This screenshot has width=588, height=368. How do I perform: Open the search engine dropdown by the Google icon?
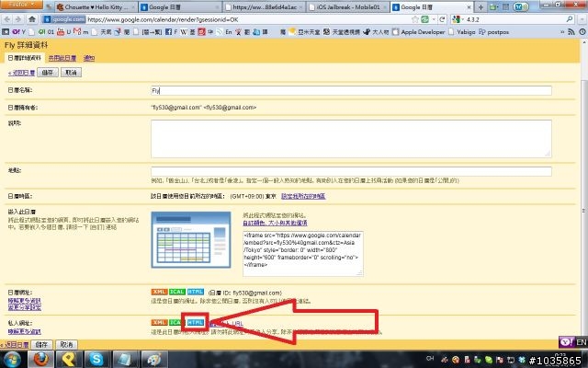458,19
